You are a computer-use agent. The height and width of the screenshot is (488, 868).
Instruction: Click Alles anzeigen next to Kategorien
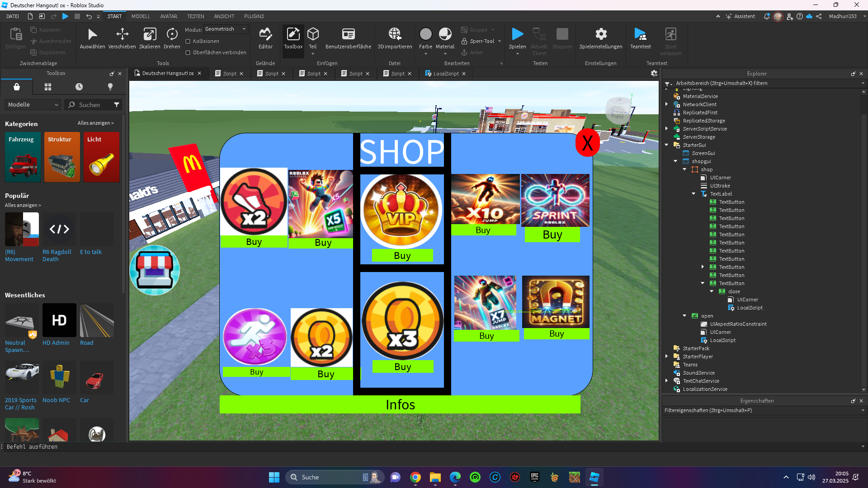point(95,123)
